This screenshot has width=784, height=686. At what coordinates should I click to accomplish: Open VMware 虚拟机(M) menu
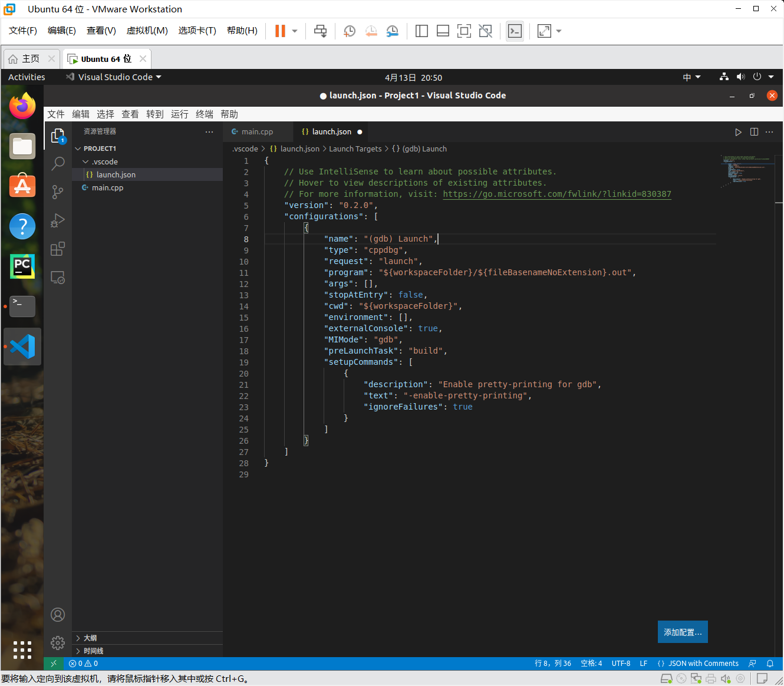(x=147, y=31)
